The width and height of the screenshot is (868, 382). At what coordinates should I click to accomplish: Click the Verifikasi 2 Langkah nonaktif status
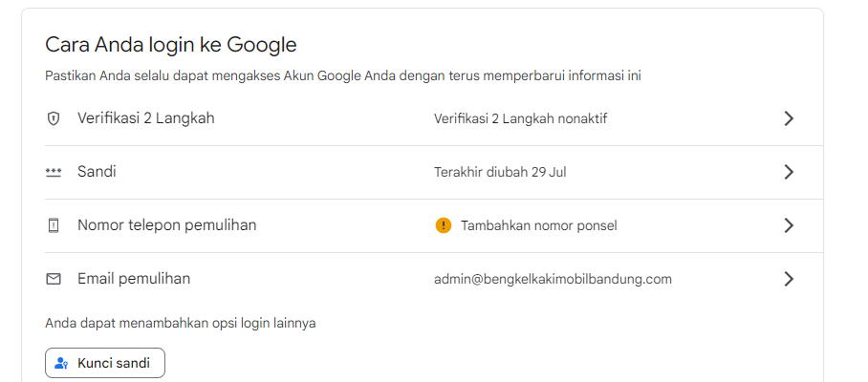[520, 118]
